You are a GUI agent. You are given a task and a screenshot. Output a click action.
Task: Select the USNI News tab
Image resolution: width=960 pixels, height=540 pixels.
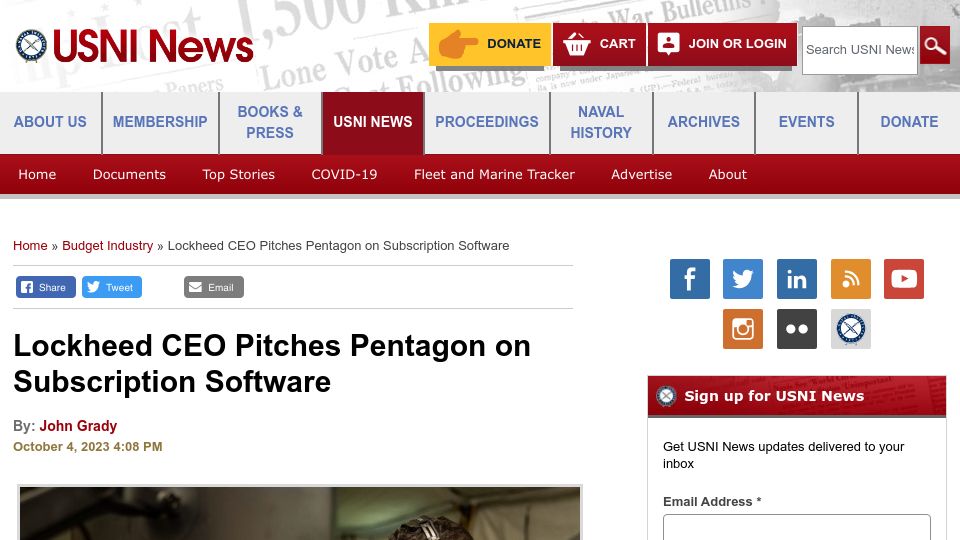coord(373,122)
